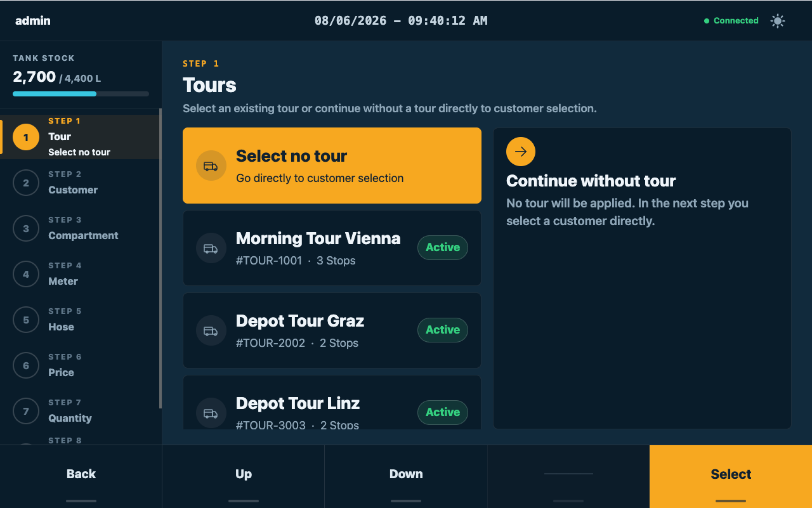Click the step 1 circle in sidebar
This screenshot has height=508, width=812.
tap(26, 137)
